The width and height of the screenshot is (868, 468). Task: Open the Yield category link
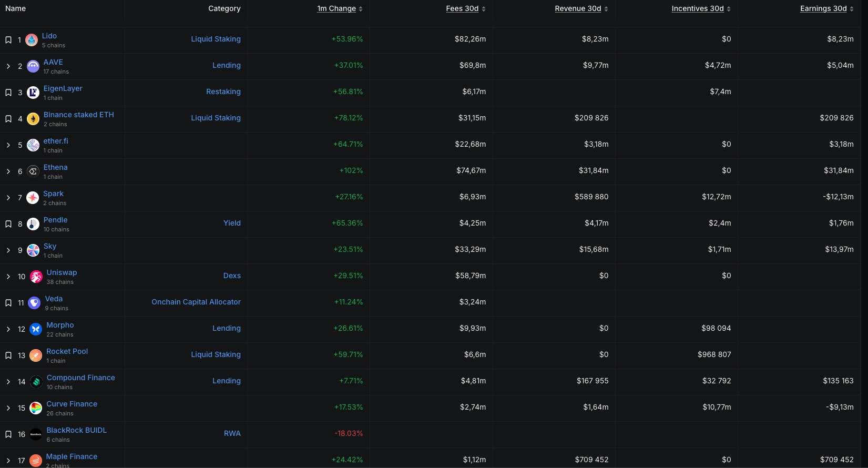[x=232, y=223]
